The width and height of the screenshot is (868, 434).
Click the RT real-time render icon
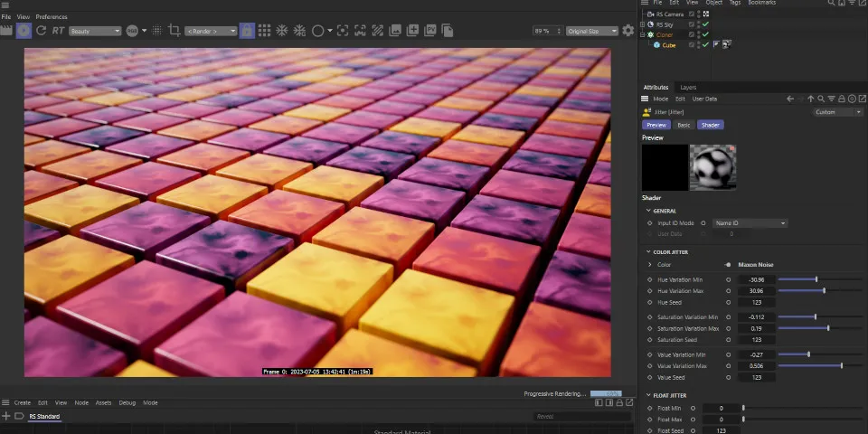[x=58, y=31]
